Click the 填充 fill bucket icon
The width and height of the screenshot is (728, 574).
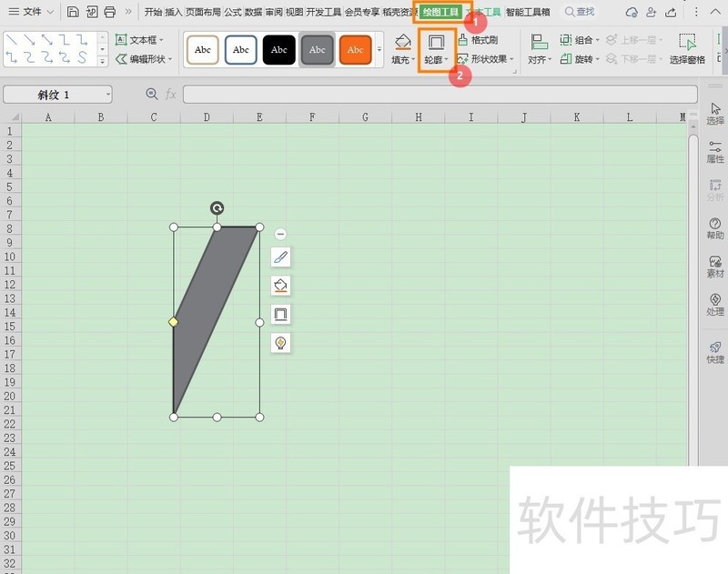(x=403, y=43)
